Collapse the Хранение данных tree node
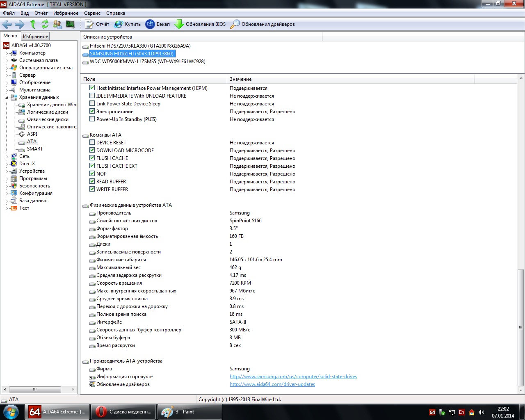This screenshot has width=525, height=420. click(7, 98)
